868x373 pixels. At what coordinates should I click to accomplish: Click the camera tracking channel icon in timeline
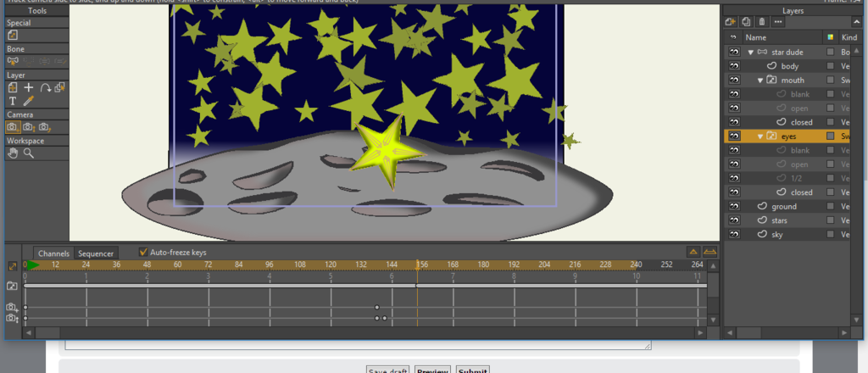[12, 308]
